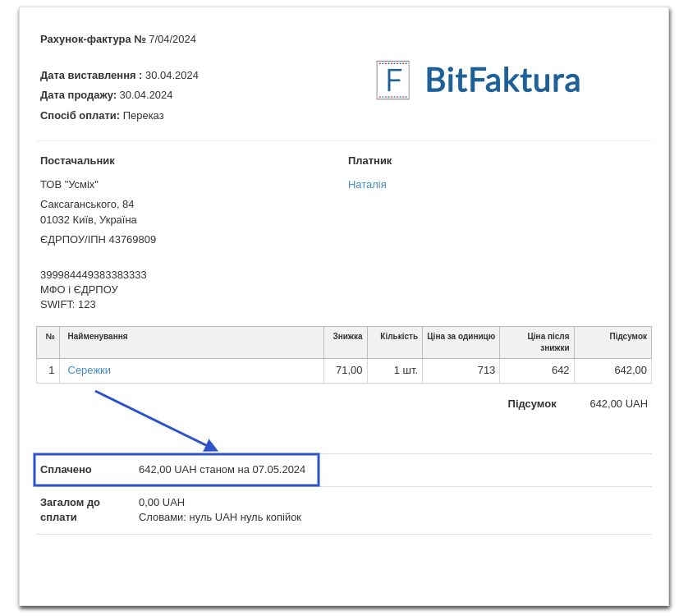Select the stylized F emblem beside BitFaktura
Viewport: 688px width, 616px height.
point(392,80)
